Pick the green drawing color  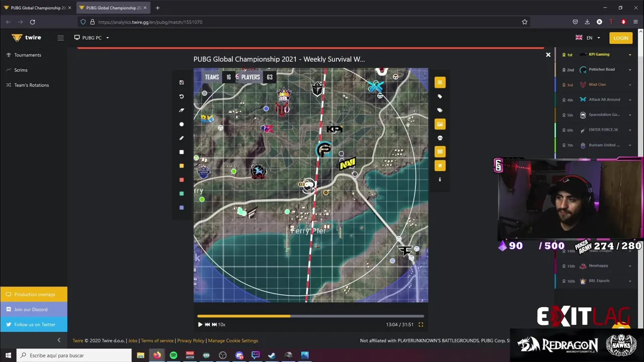pyautogui.click(x=182, y=194)
